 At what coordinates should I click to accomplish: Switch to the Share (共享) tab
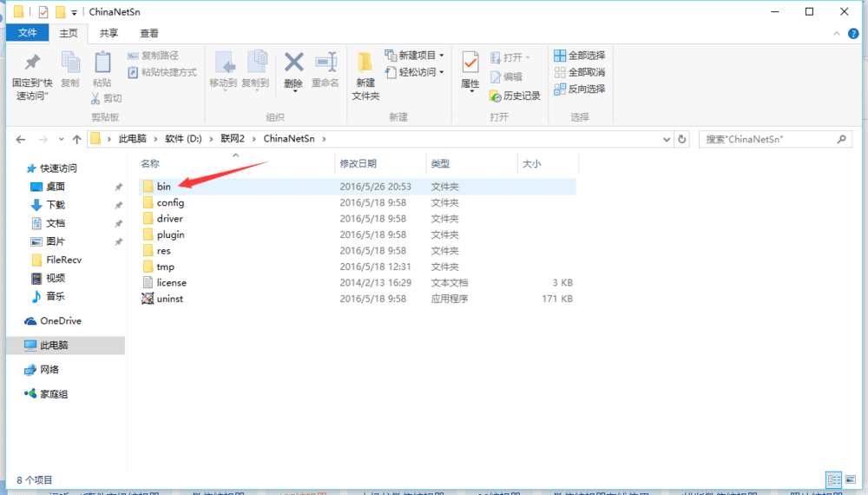pyautogui.click(x=108, y=33)
